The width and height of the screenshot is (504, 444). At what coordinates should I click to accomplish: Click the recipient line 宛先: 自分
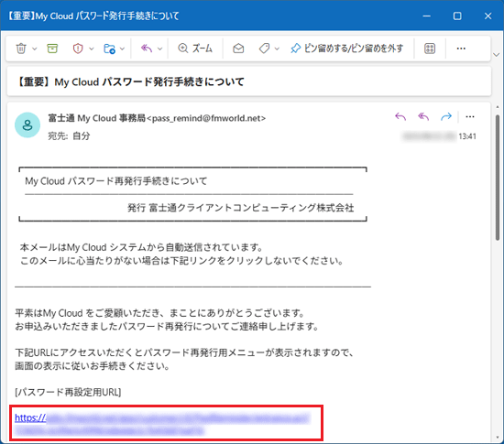69,136
